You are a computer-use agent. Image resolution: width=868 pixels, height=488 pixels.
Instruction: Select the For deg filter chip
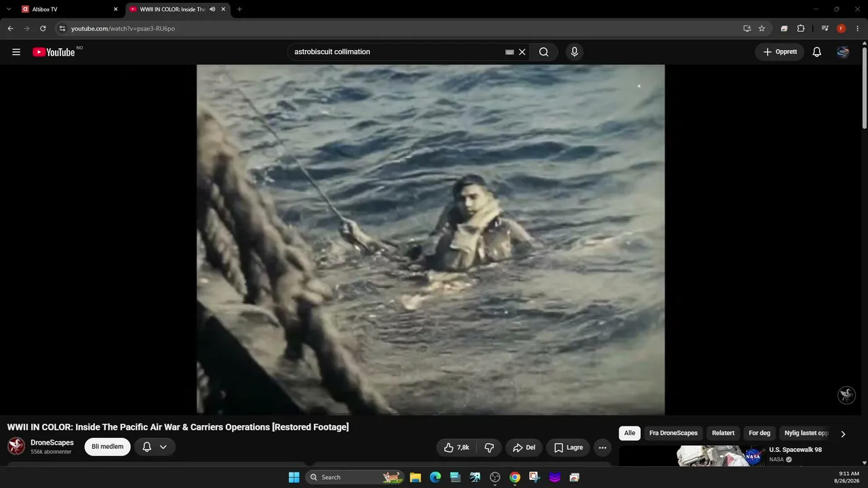click(x=759, y=433)
